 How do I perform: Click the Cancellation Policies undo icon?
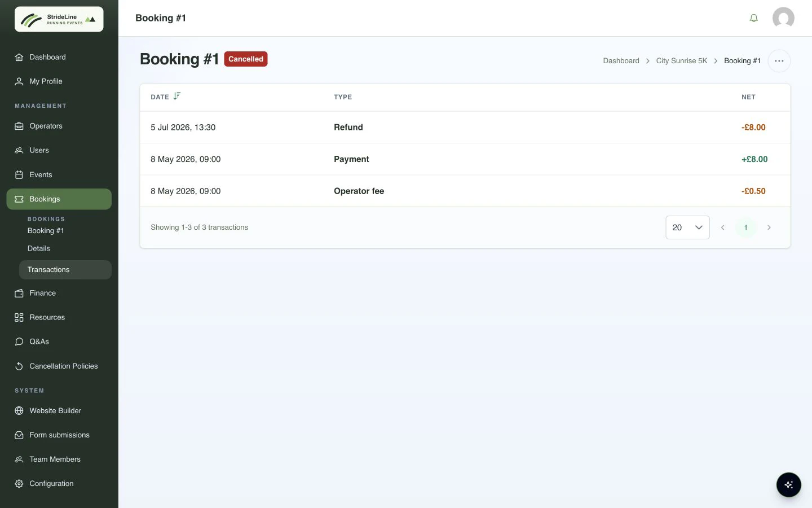point(19,366)
